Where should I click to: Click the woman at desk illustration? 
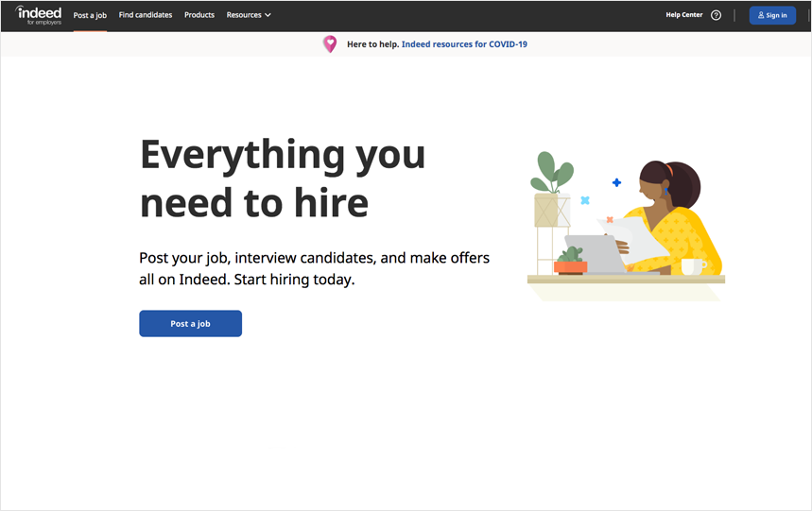tap(626, 226)
